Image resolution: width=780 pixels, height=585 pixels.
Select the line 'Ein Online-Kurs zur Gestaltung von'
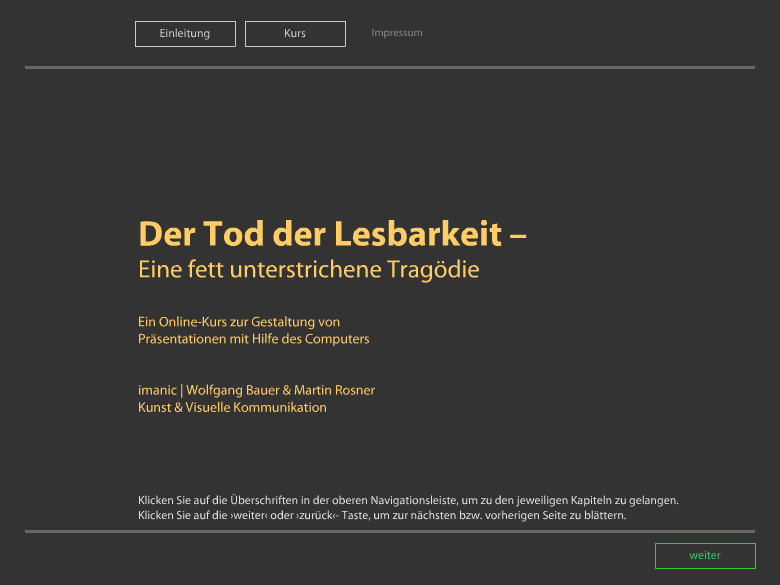(239, 322)
